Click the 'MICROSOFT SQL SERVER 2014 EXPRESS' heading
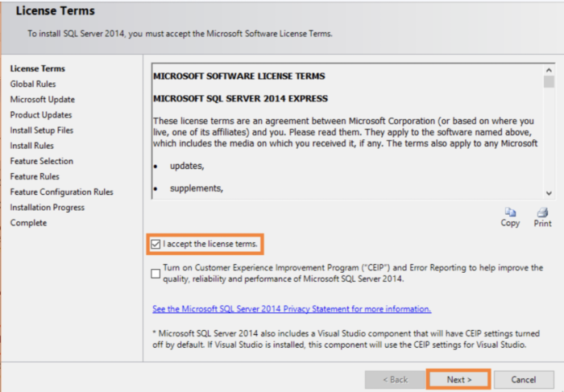 click(240, 99)
